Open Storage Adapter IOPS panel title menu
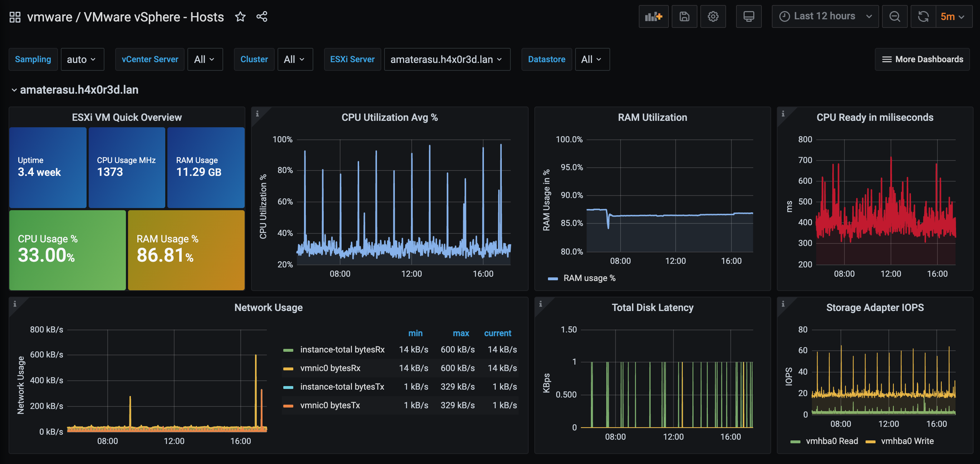 [874, 307]
